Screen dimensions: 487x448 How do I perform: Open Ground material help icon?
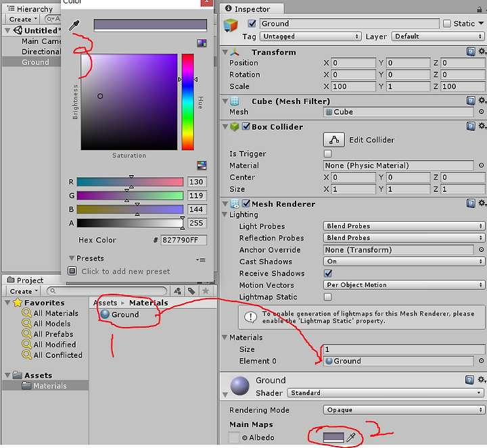point(469,380)
